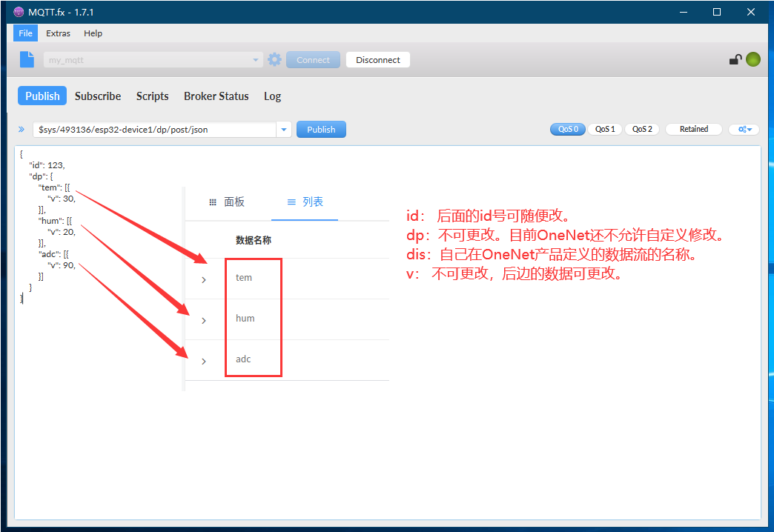Open the File menu
774x532 pixels.
(25, 33)
